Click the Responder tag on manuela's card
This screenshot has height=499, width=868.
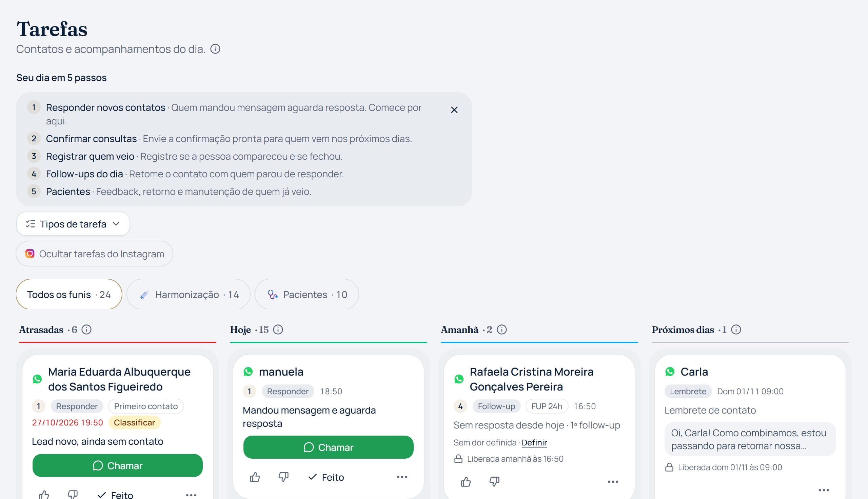pos(288,392)
